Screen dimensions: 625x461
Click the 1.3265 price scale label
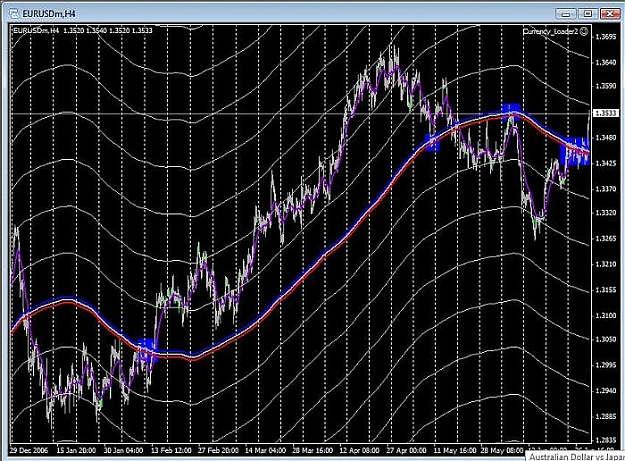click(605, 238)
